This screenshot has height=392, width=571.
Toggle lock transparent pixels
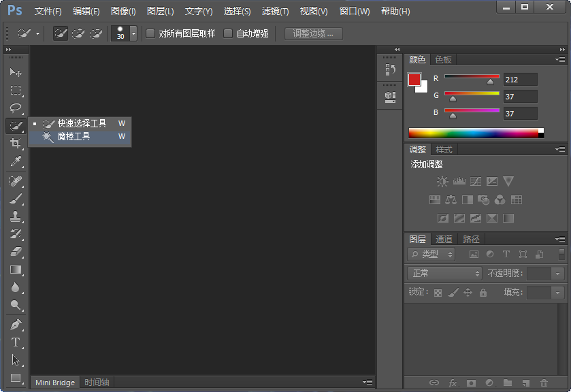[x=438, y=293]
